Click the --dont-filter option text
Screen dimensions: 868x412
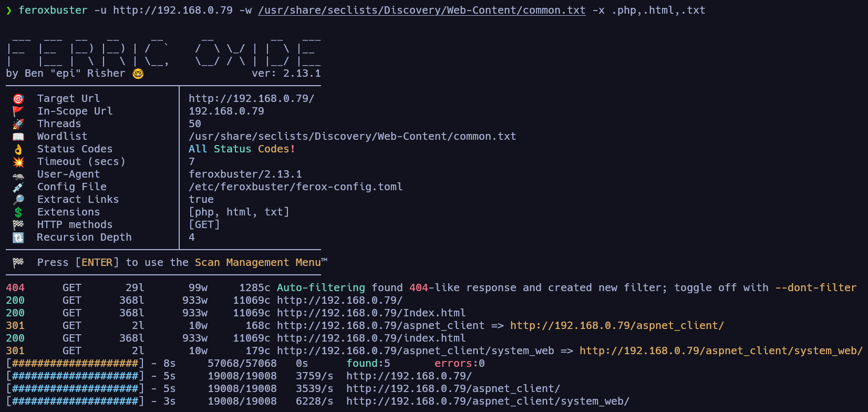(816, 288)
